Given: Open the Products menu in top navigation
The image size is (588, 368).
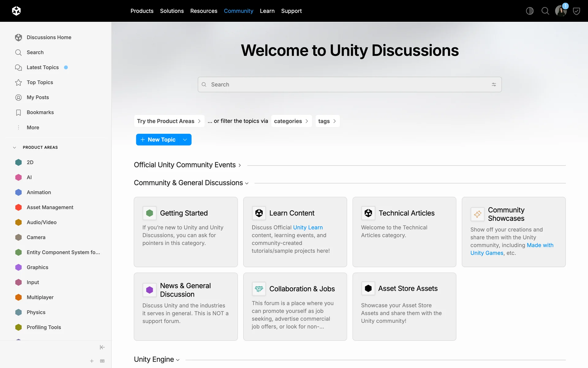Looking at the screenshot, I should coord(142,11).
